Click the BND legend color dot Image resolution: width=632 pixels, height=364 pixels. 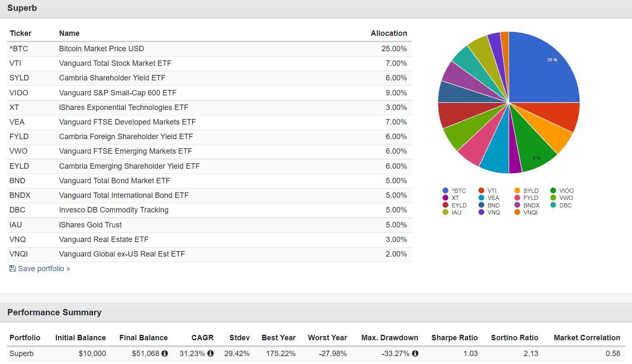481,205
